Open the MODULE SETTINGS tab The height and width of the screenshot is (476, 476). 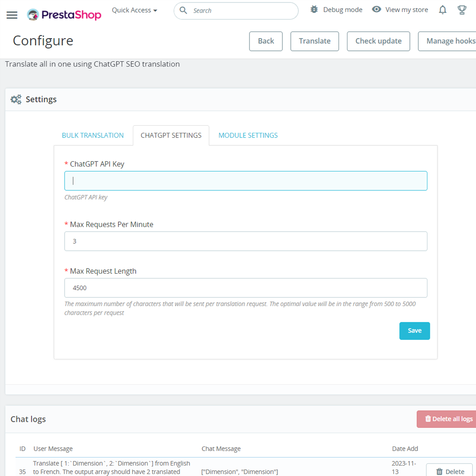coord(248,135)
